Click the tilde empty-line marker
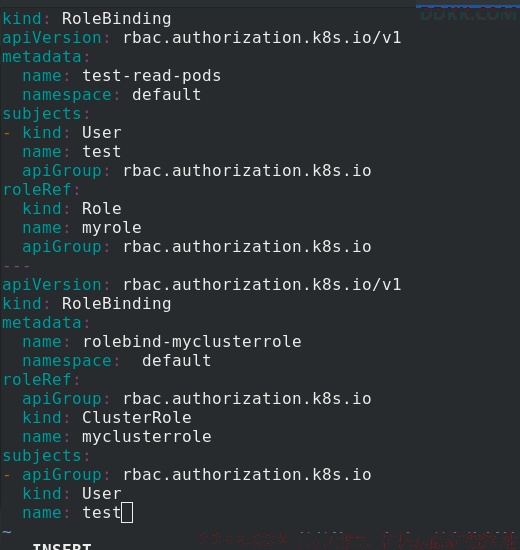Image resolution: width=520 pixels, height=550 pixels. pyautogui.click(x=7, y=532)
